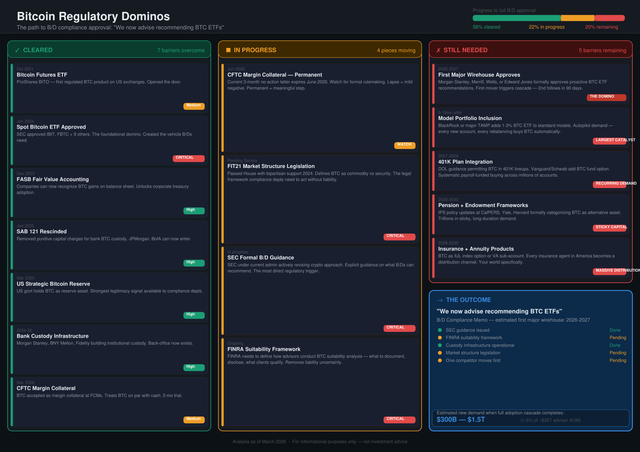Open the SAB 121 Rescinded card title
This screenshot has width=640, height=452.
point(42,232)
